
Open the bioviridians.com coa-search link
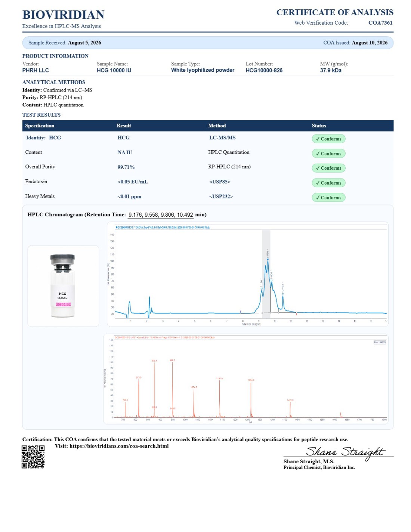pyautogui.click(x=119, y=446)
